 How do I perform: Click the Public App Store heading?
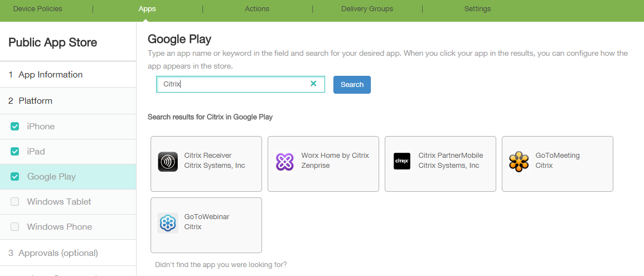[52, 42]
